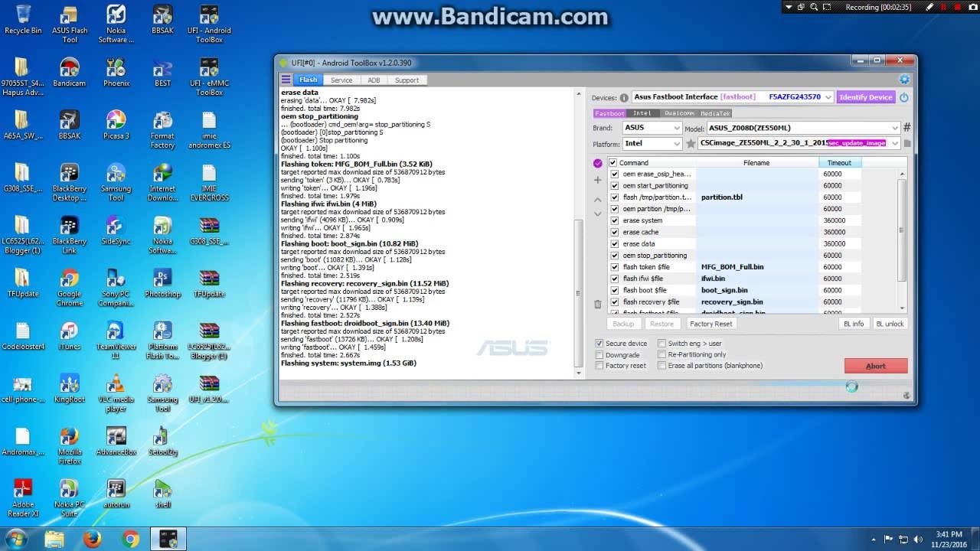Select the VLC media player desktop icon
Viewport: 980px width, 551px height.
click(116, 393)
